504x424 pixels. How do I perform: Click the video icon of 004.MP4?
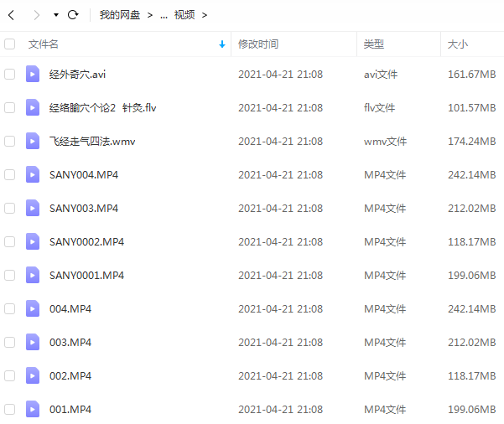(x=33, y=308)
